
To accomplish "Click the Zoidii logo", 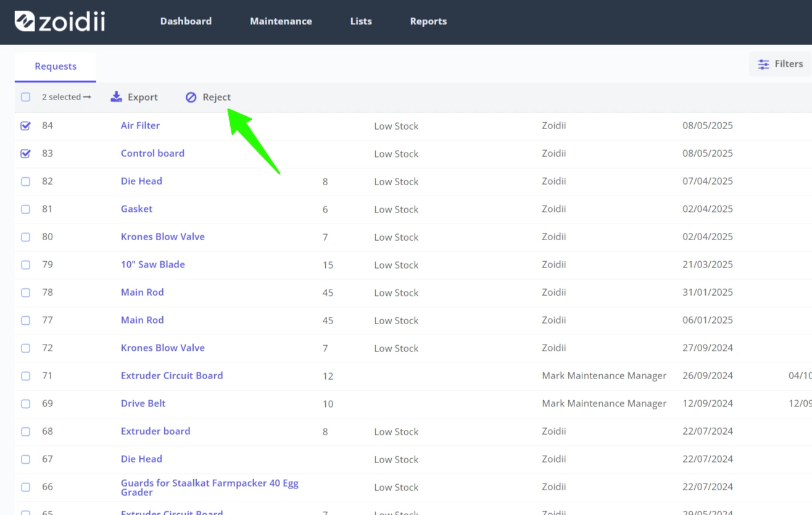I will click(60, 21).
